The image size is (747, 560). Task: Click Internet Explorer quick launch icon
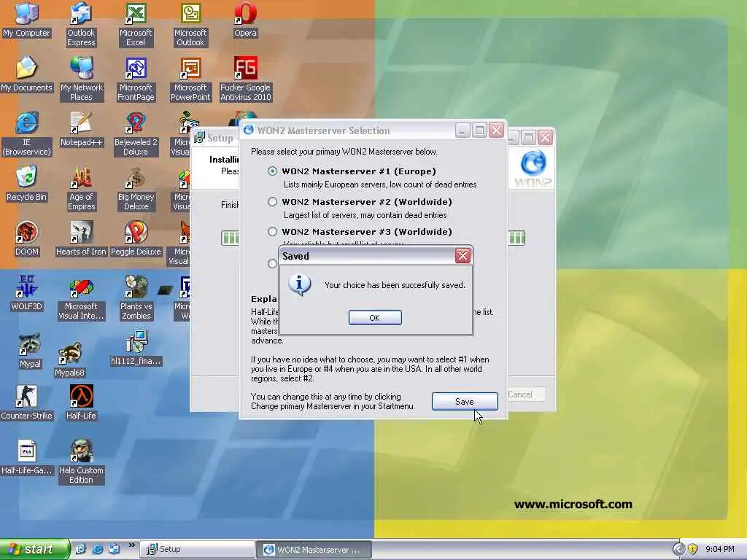click(97, 550)
